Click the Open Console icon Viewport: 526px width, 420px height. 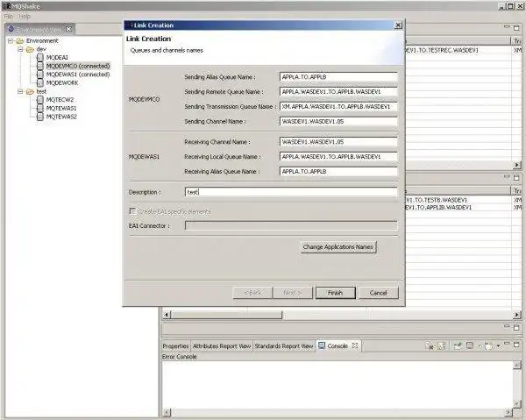[x=488, y=345]
